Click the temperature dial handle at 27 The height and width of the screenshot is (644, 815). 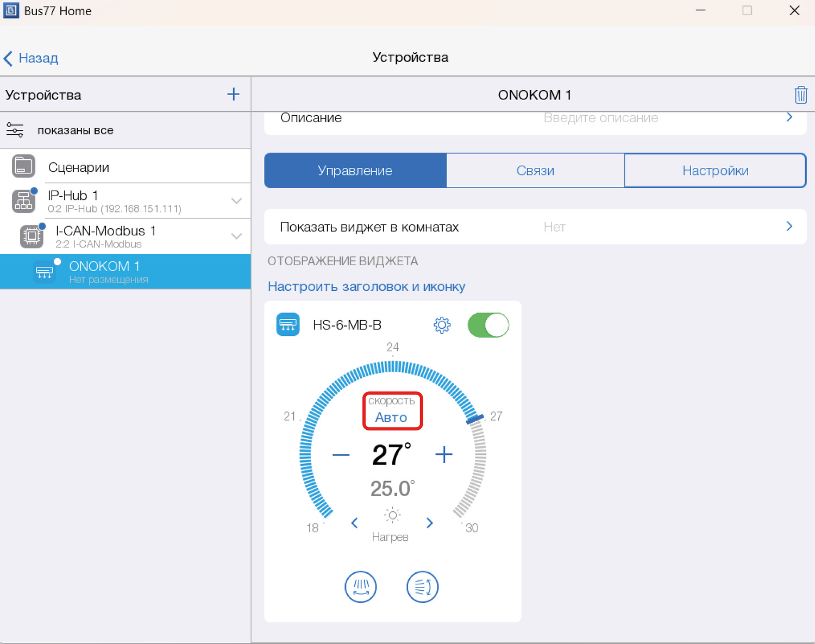click(x=475, y=419)
